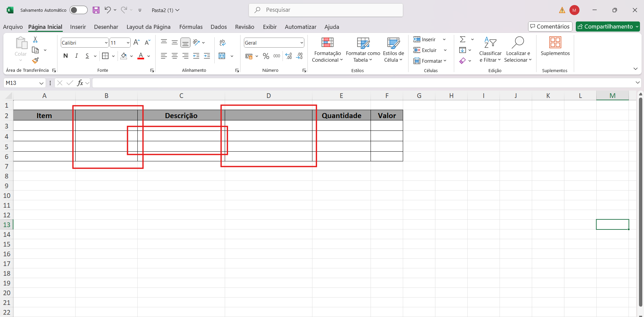Undo the last action
The width and height of the screenshot is (644, 317).
coord(108,10)
